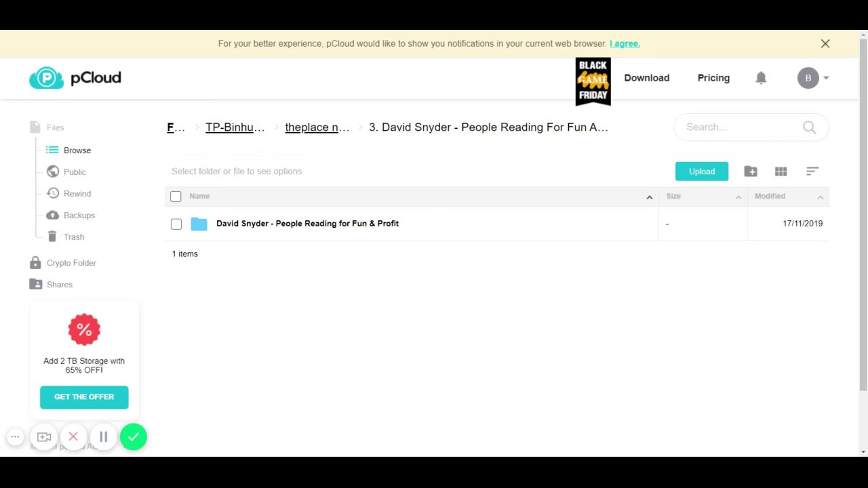Open the Pricing page
Image resolution: width=868 pixels, height=488 pixels.
click(x=713, y=78)
